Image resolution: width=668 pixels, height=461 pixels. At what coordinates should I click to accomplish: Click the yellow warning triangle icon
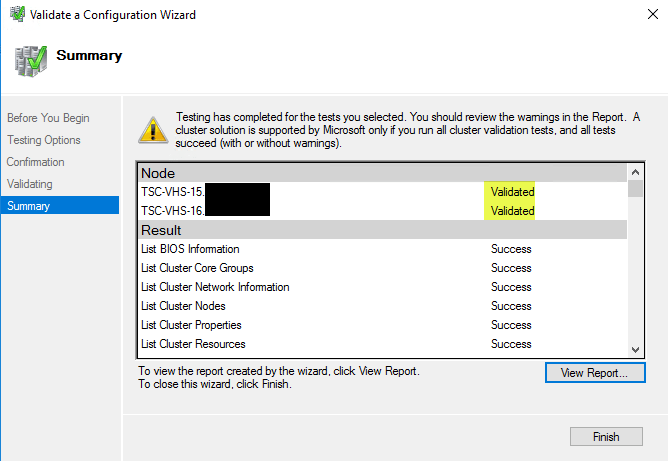(x=153, y=129)
